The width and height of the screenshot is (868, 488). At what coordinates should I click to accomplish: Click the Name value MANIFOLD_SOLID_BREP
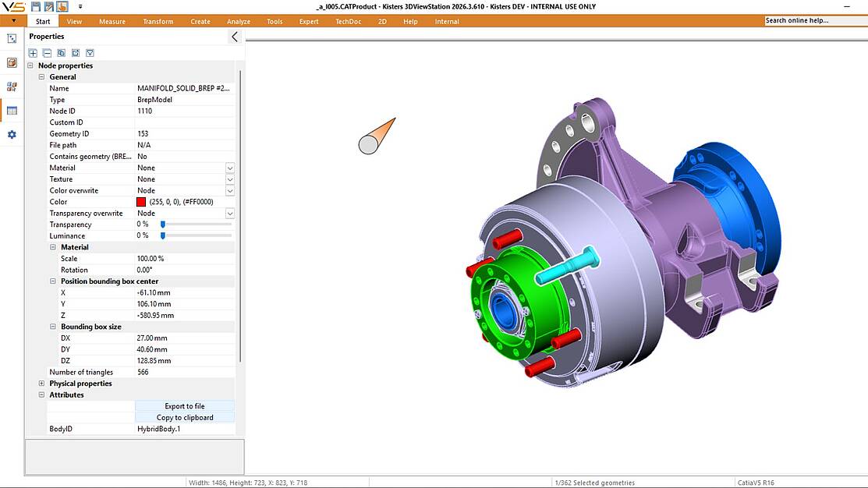[184, 88]
